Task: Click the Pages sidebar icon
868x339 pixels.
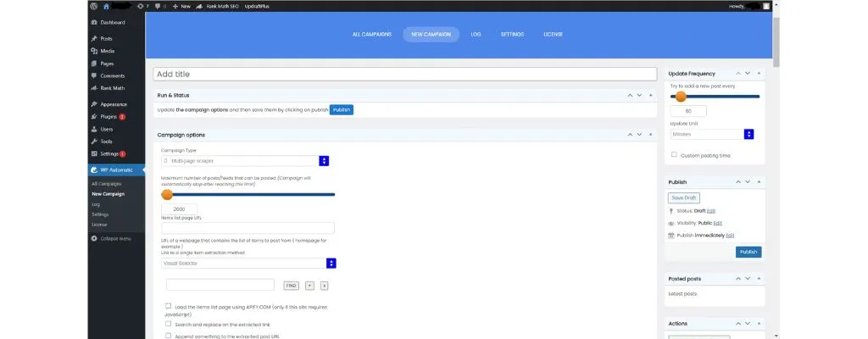Action: (94, 64)
